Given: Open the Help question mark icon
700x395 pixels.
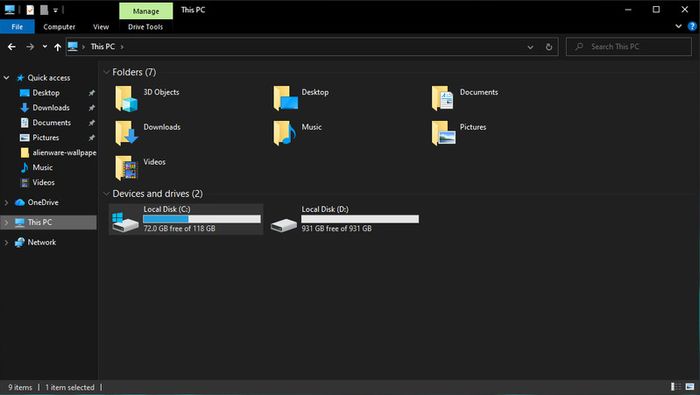Looking at the screenshot, I should pyautogui.click(x=692, y=26).
